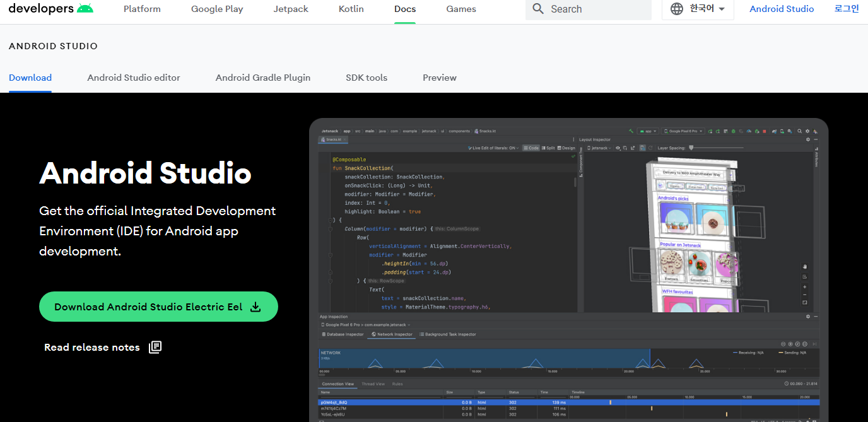868x422 pixels.
Task: Click the release notes document icon
Action: pyautogui.click(x=155, y=347)
